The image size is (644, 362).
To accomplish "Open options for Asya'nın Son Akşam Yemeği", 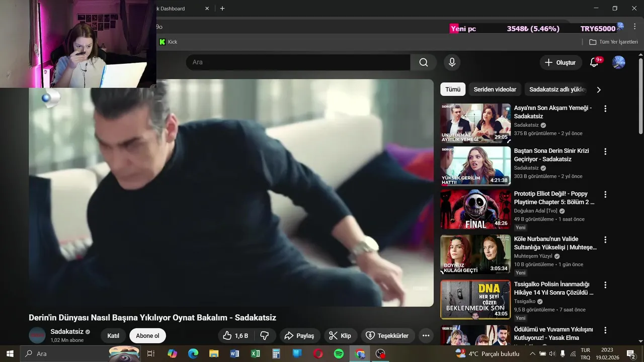I will (x=605, y=109).
